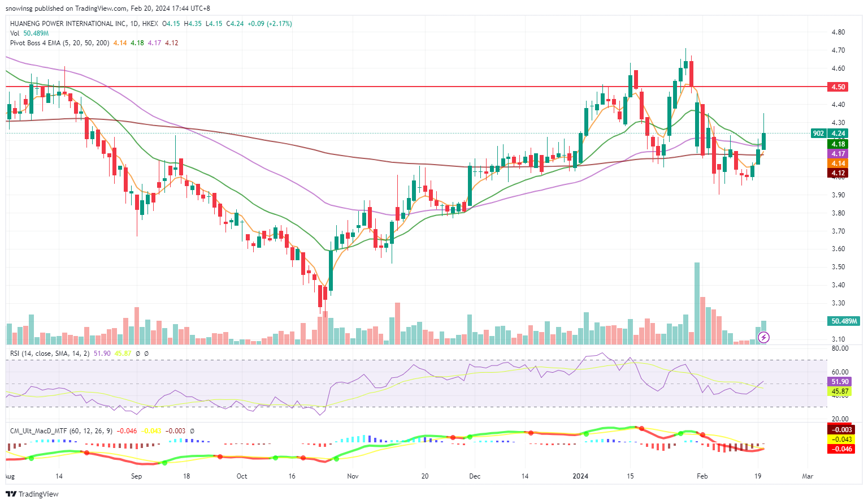Click the red -0.046 MACD axis label

(x=840, y=449)
